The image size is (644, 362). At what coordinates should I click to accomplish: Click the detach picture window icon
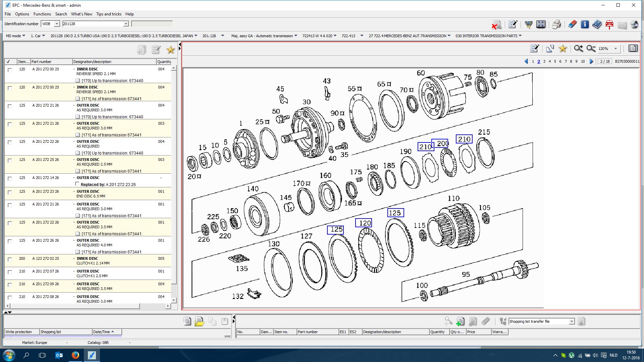(550, 49)
